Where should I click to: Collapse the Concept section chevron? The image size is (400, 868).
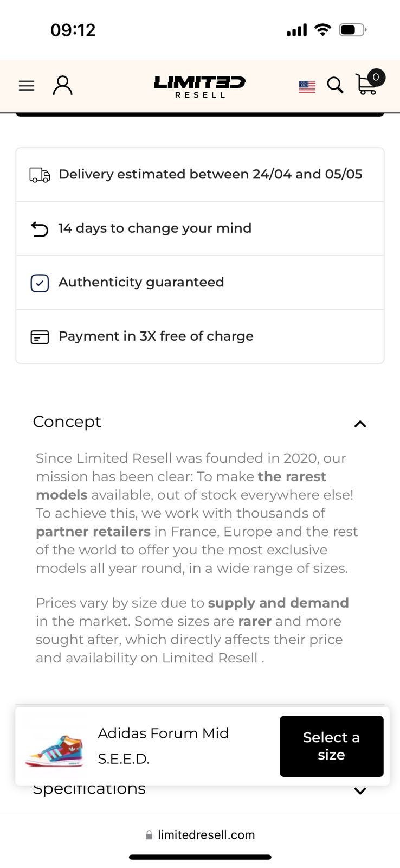click(x=360, y=424)
